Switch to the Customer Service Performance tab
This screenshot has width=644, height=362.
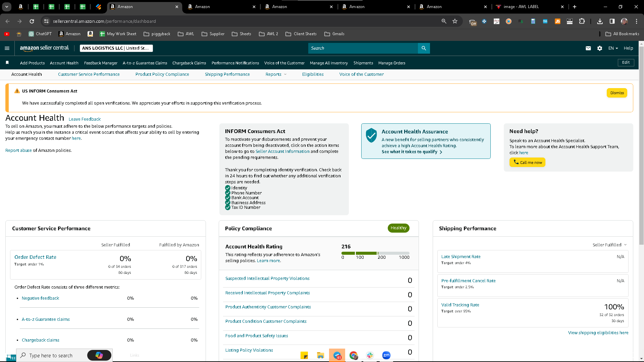pyautogui.click(x=89, y=74)
